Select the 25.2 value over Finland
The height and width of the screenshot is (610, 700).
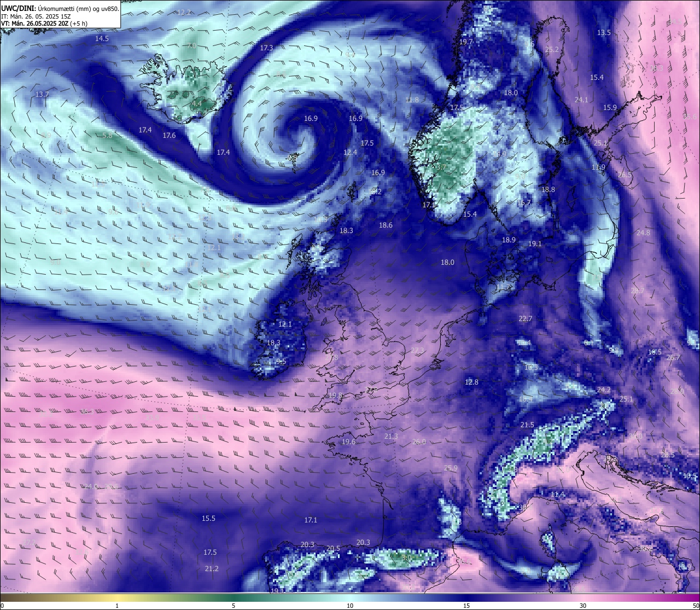pos(552,50)
